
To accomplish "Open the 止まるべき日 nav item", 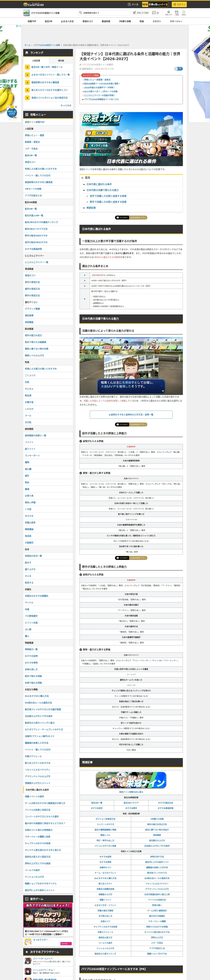I will [x=67, y=21].
